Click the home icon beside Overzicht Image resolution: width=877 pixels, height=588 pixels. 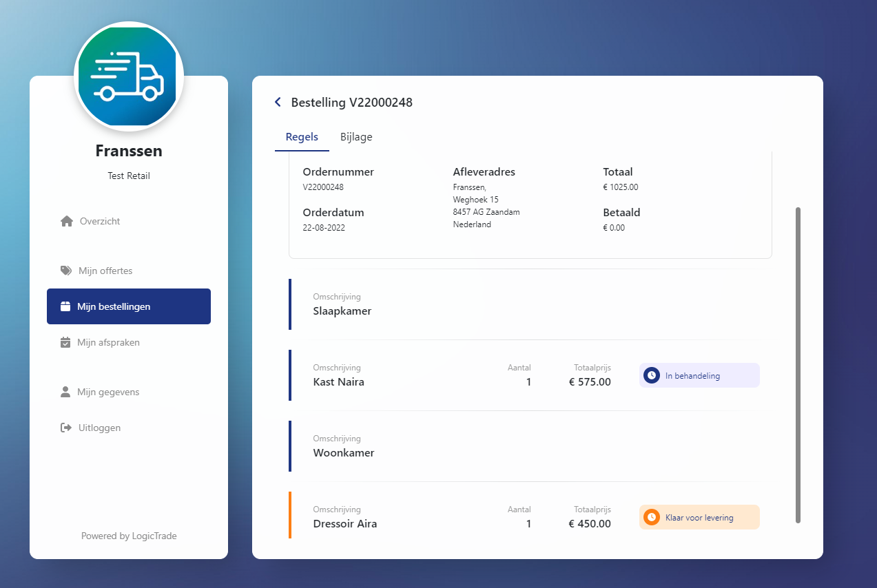pyautogui.click(x=67, y=221)
